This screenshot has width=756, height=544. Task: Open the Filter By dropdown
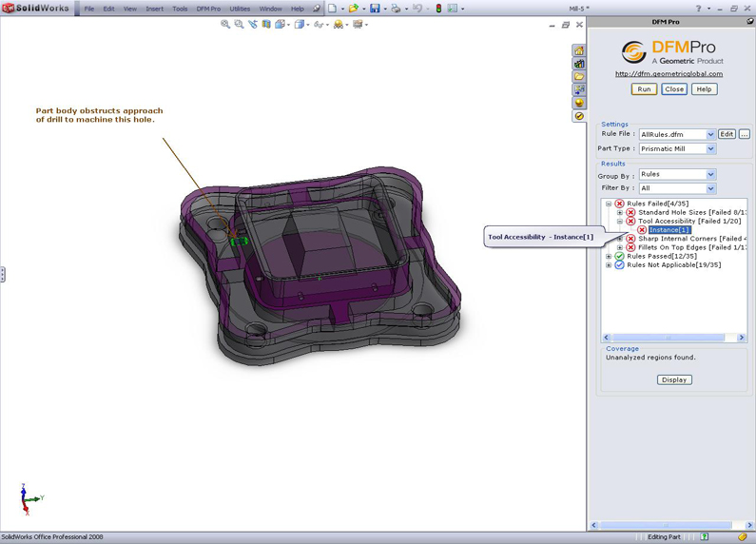[x=711, y=188]
